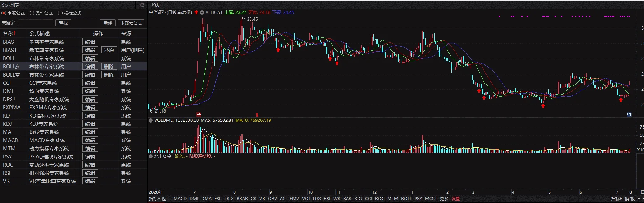Select FSL indicator in bottom bar
Image resolution: width=644 pixels, height=203 pixels.
coord(218,199)
